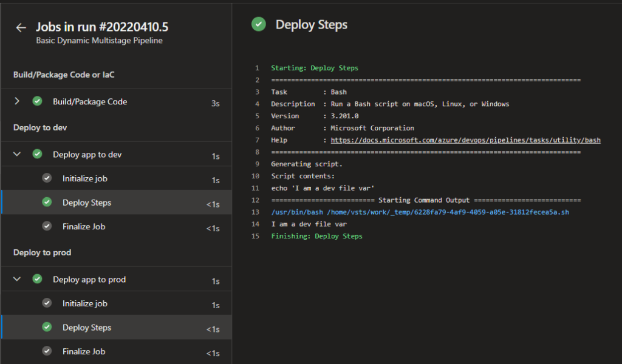Click status icon next to prod Initialize job
The width and height of the screenshot is (622, 364).
(47, 303)
